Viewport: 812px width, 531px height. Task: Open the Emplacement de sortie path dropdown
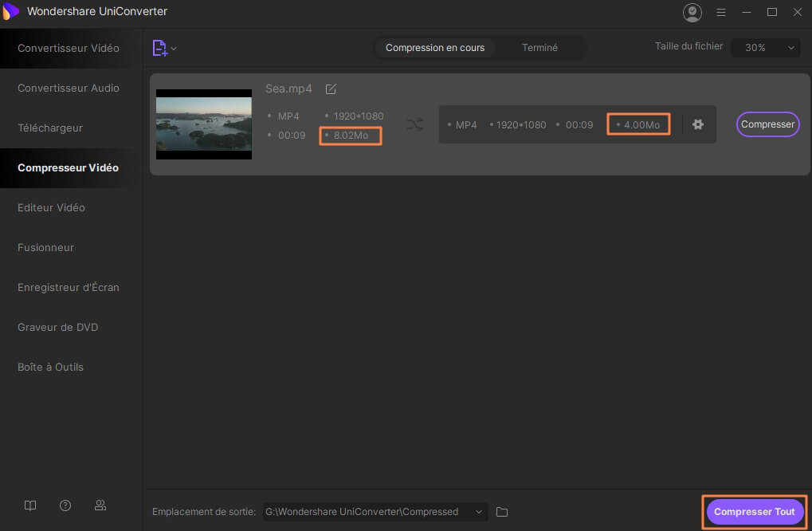pos(478,512)
